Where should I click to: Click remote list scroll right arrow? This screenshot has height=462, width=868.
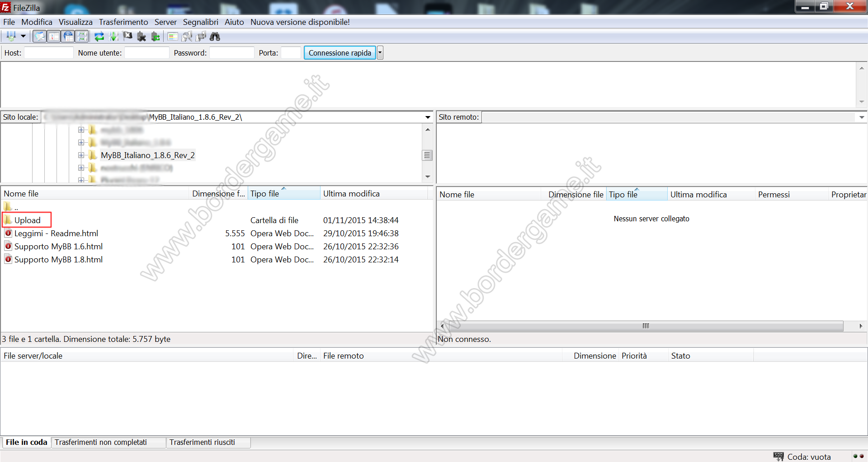861,326
